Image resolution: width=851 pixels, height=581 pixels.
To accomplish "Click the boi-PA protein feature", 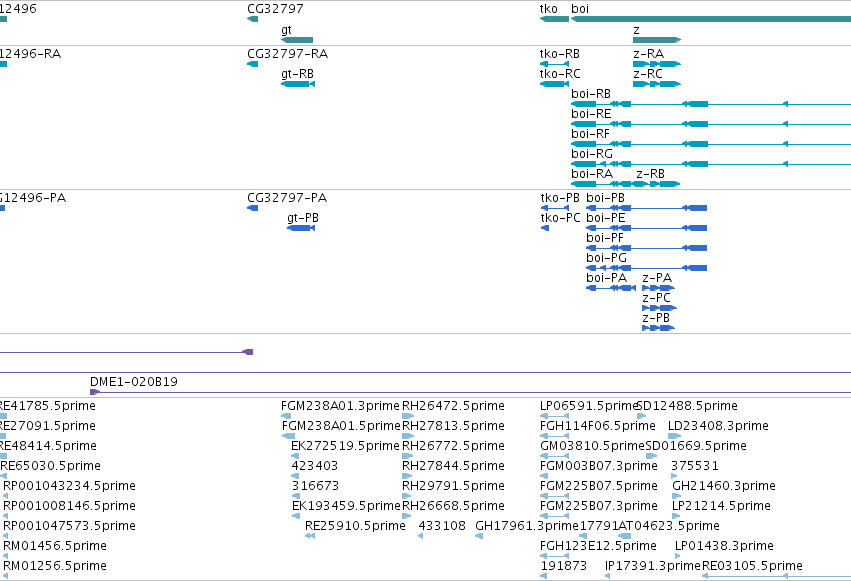I will 611,288.
